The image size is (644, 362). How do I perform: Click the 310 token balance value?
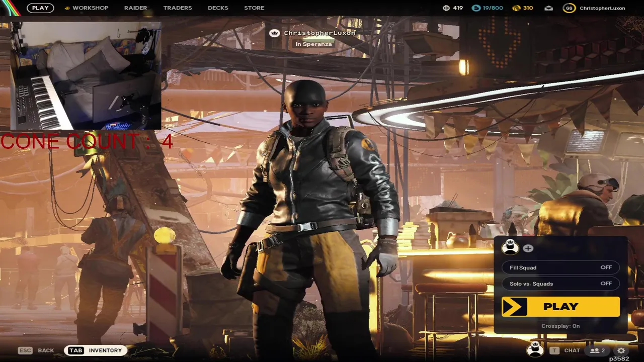528,8
